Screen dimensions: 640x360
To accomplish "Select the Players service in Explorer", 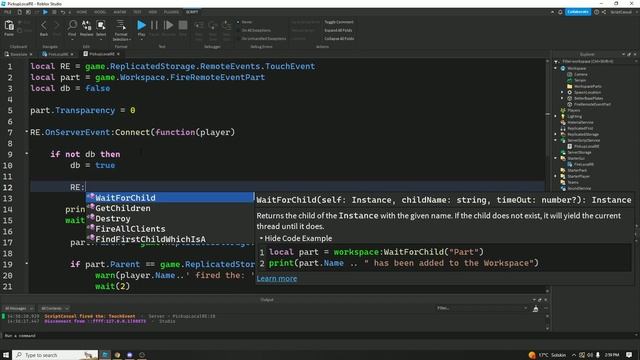I will [x=573, y=110].
